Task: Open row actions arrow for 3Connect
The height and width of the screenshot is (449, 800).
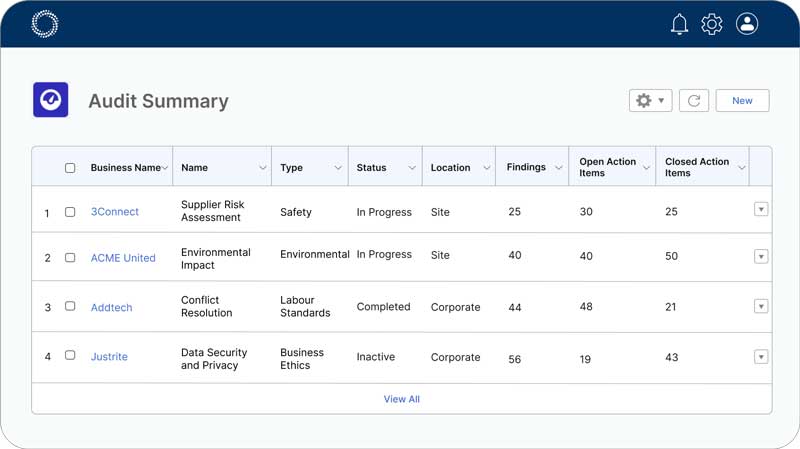Action: tap(761, 209)
